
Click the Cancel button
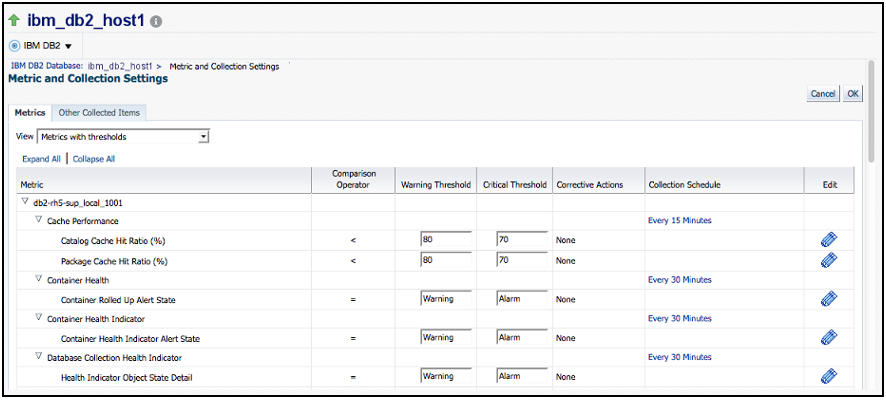[x=823, y=94]
